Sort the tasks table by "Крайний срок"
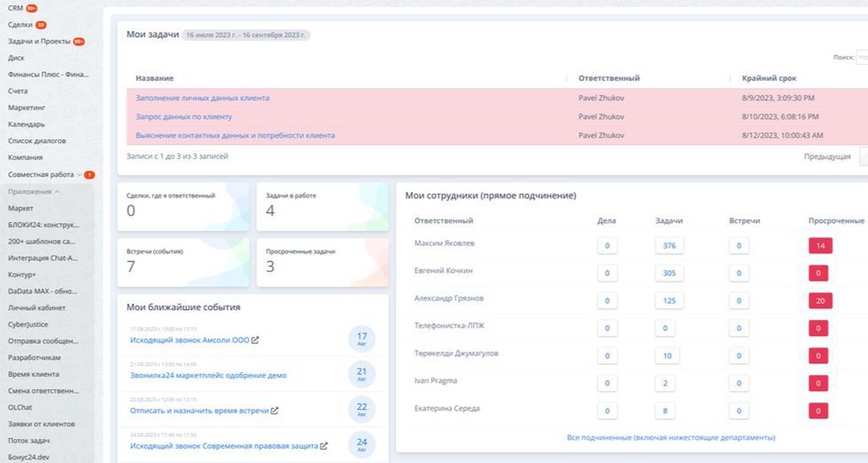 coord(769,78)
